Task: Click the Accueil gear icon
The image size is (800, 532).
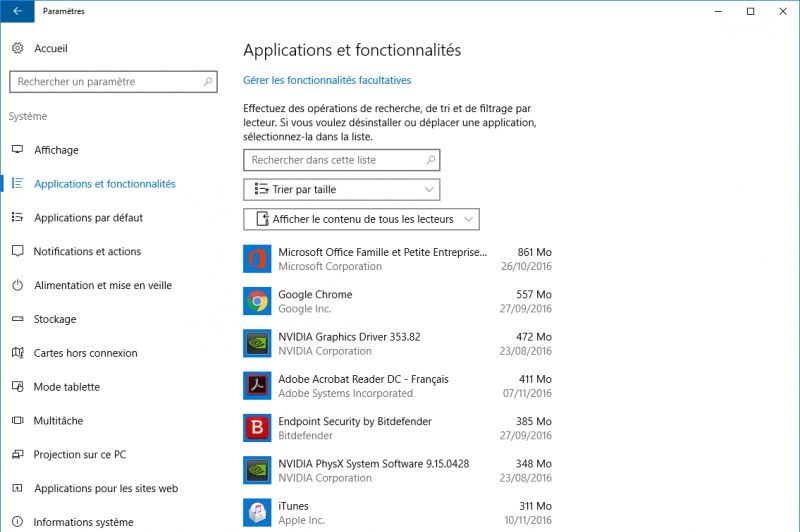Action: [x=17, y=48]
